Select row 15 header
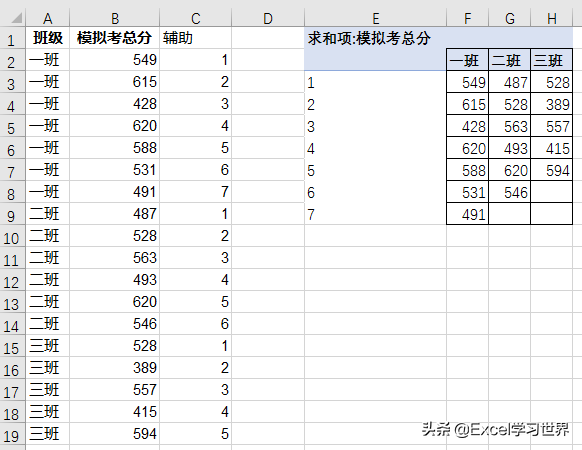Image resolution: width=582 pixels, height=450 pixels. (13, 346)
